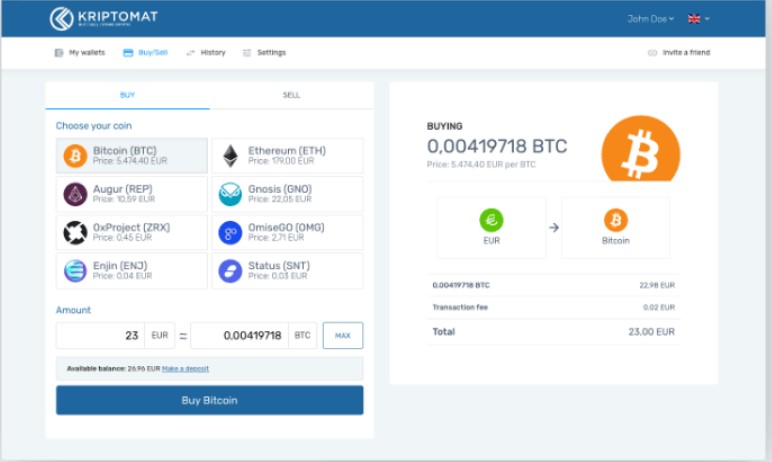Image resolution: width=772 pixels, height=462 pixels.
Task: Click the My wallets icon
Action: [59, 53]
